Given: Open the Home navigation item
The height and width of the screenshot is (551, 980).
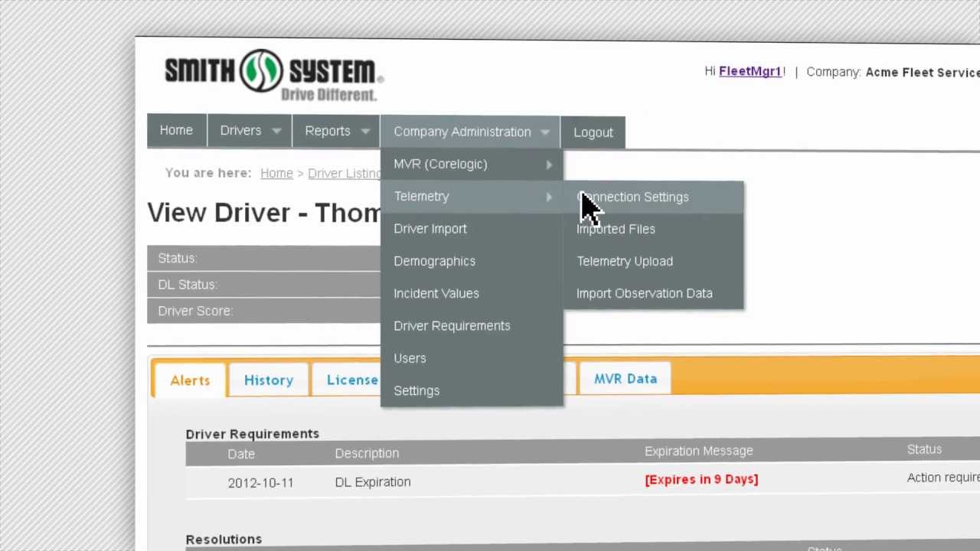Looking at the screenshot, I should click(x=176, y=131).
